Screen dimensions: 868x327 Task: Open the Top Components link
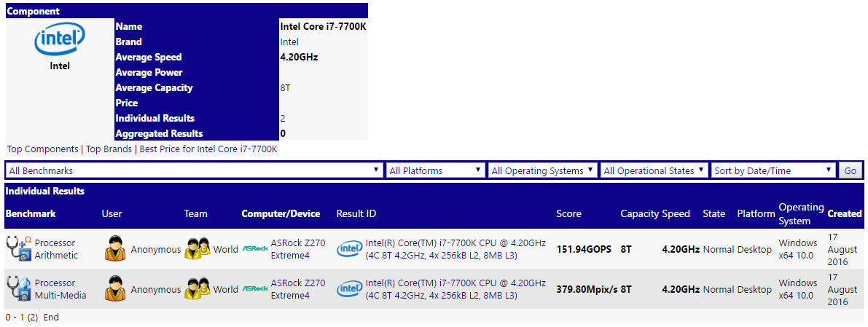(x=42, y=149)
